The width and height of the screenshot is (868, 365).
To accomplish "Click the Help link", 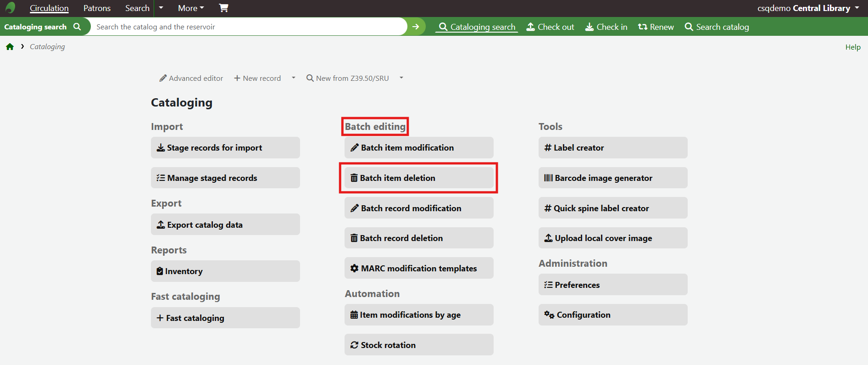I will click(853, 47).
